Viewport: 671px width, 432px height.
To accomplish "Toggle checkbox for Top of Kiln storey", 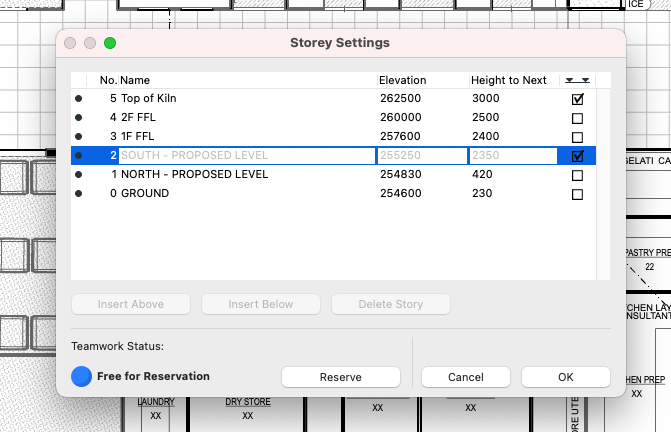I will [x=577, y=99].
